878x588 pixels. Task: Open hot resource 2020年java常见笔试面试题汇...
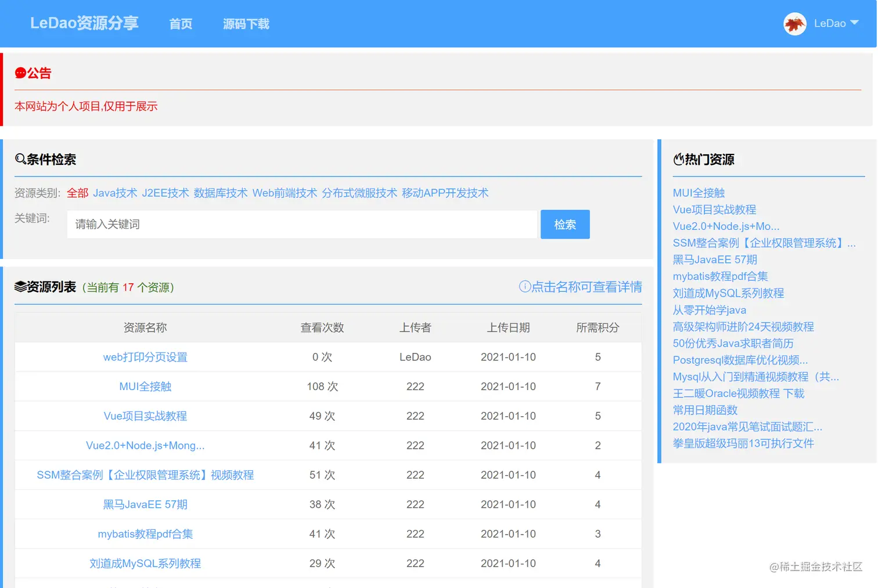tap(747, 427)
